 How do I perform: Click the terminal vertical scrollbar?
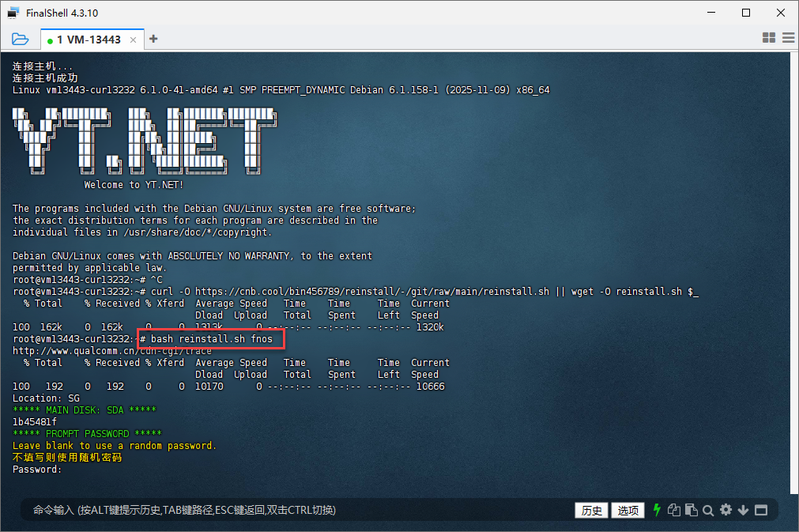pos(794,273)
